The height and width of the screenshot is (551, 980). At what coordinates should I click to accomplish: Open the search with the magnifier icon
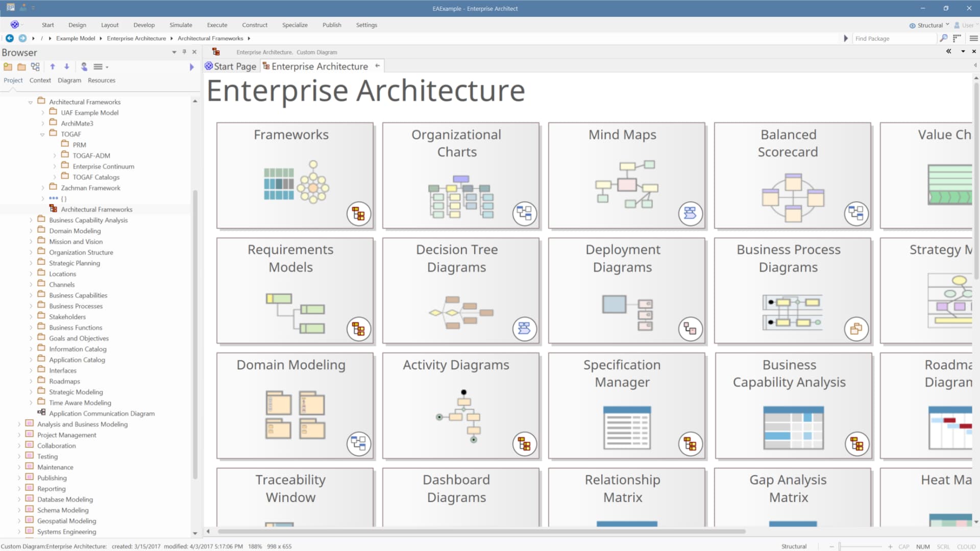[x=944, y=38]
